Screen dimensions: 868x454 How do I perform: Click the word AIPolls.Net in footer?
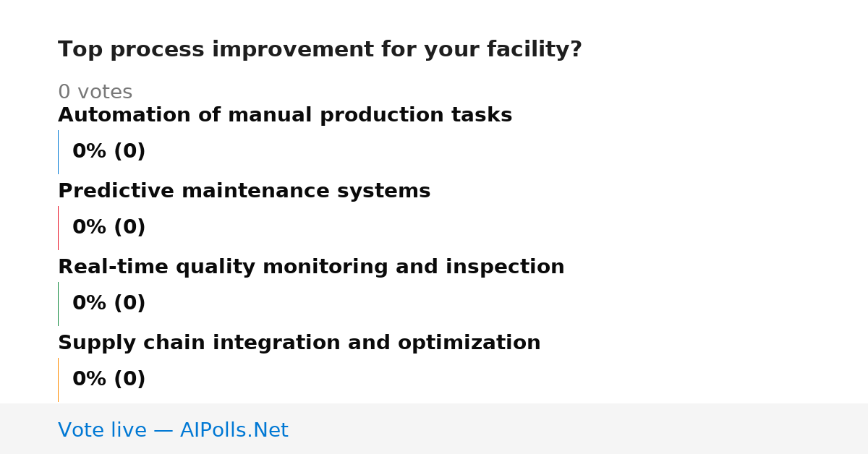pyautogui.click(x=234, y=430)
